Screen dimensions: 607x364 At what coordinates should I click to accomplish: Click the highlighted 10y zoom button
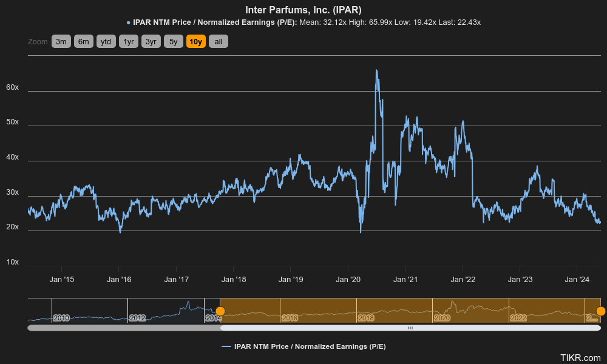click(x=195, y=41)
